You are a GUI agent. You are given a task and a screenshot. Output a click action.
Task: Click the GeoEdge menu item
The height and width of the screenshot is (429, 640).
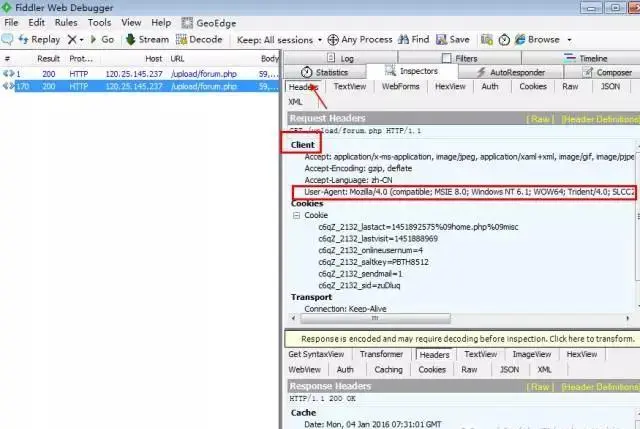pos(209,23)
